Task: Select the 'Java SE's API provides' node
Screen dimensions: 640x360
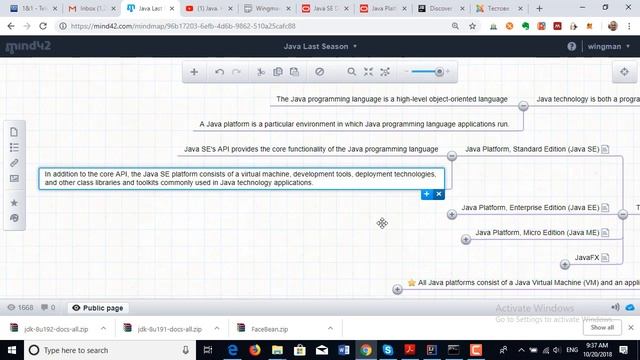Action: click(x=311, y=149)
